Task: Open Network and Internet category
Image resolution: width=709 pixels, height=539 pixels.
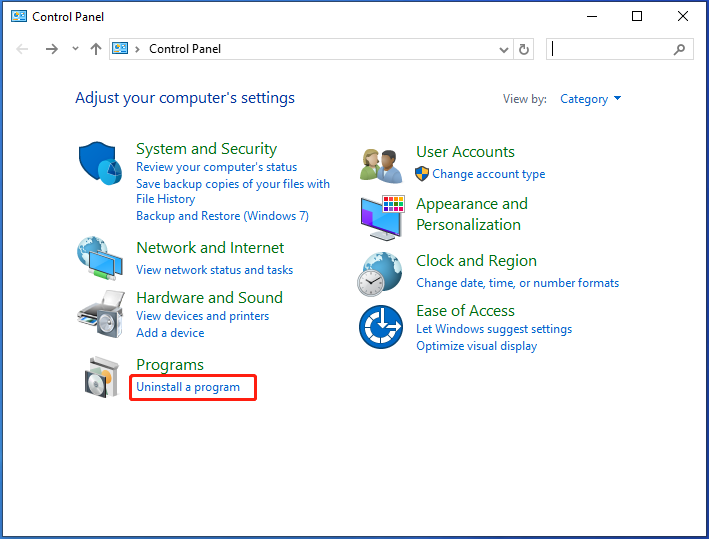Action: point(210,247)
